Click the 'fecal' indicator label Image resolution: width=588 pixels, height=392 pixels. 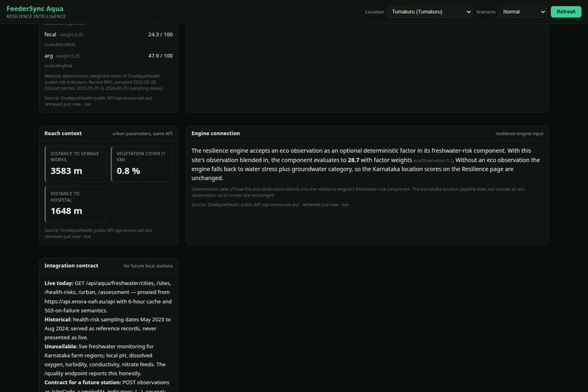50,34
